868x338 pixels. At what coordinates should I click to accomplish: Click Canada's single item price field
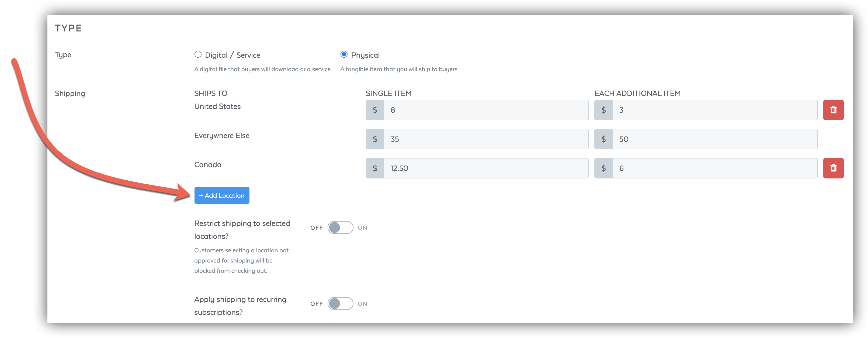(x=485, y=168)
